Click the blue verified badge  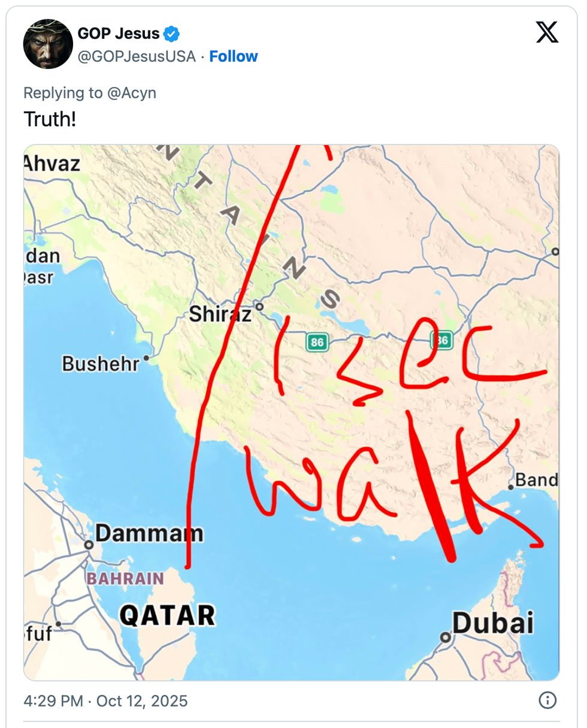tap(172, 34)
